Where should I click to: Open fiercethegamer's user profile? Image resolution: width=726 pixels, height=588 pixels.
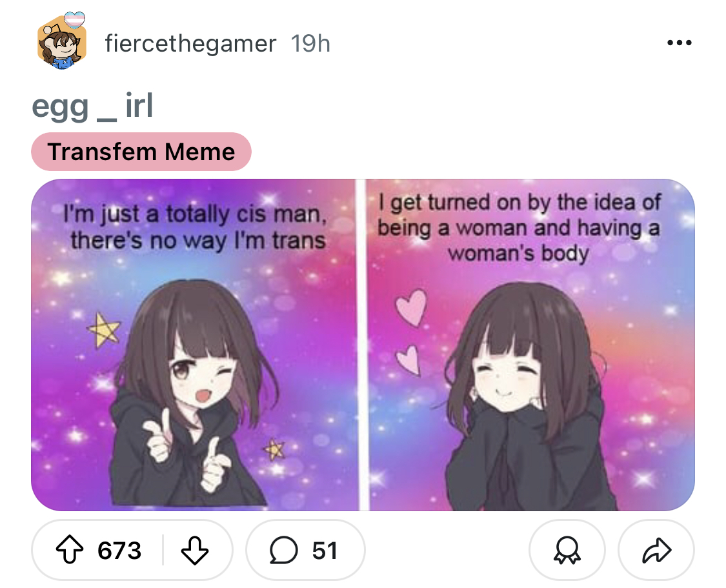click(190, 44)
